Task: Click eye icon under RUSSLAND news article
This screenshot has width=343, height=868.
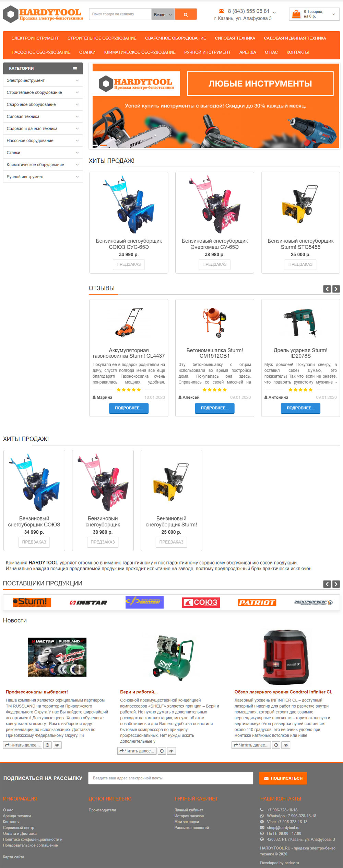Action: tap(57, 745)
